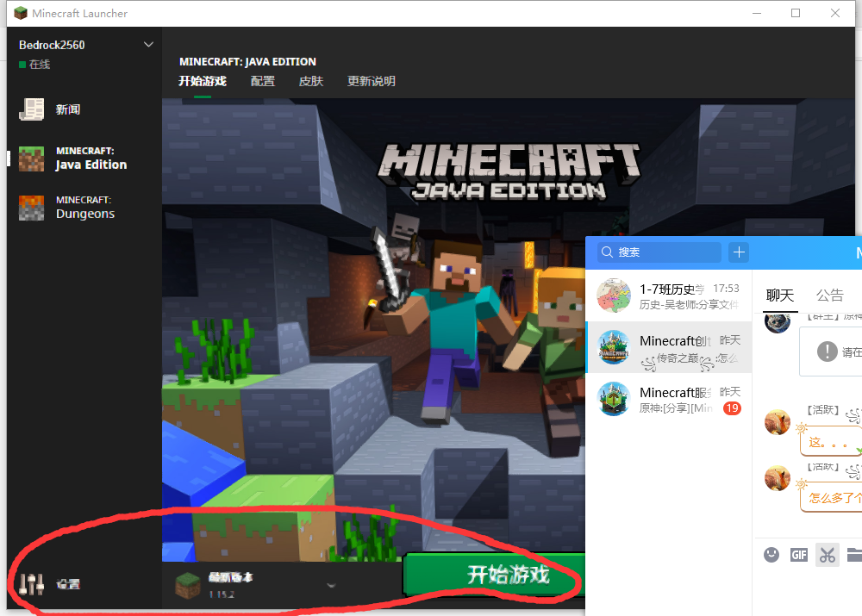Screen dimensions: 862x616
Task: Open GIF picker in chat toolbar
Action: point(799,555)
